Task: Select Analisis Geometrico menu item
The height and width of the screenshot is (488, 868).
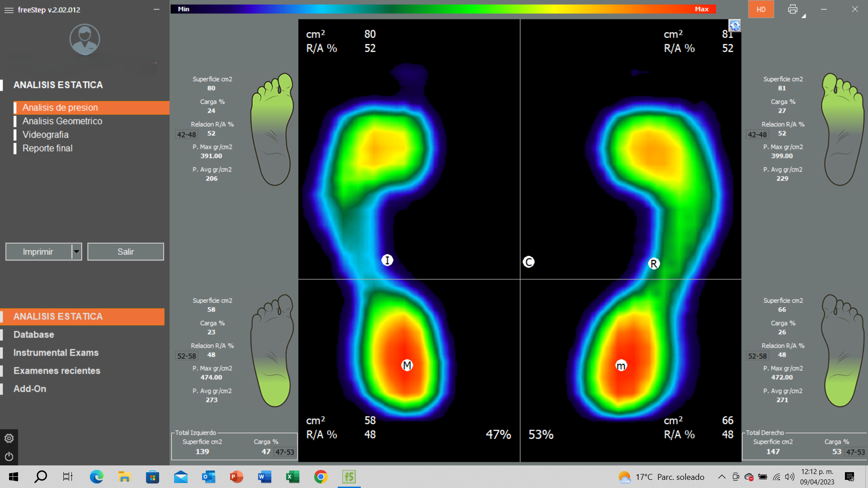Action: [x=62, y=121]
